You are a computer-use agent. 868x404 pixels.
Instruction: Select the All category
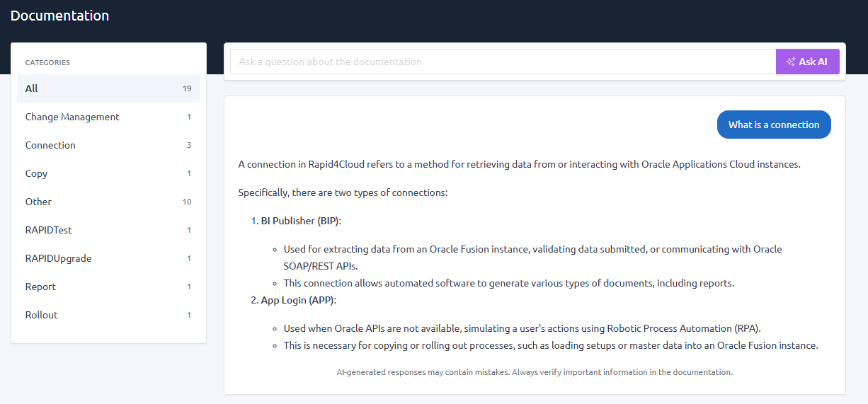pyautogui.click(x=108, y=88)
